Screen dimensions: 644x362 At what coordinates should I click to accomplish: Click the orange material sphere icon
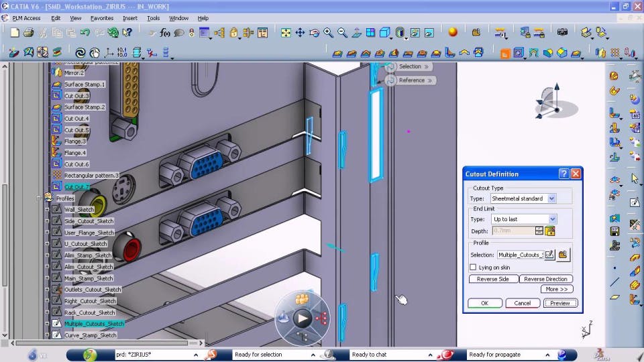tap(453, 32)
